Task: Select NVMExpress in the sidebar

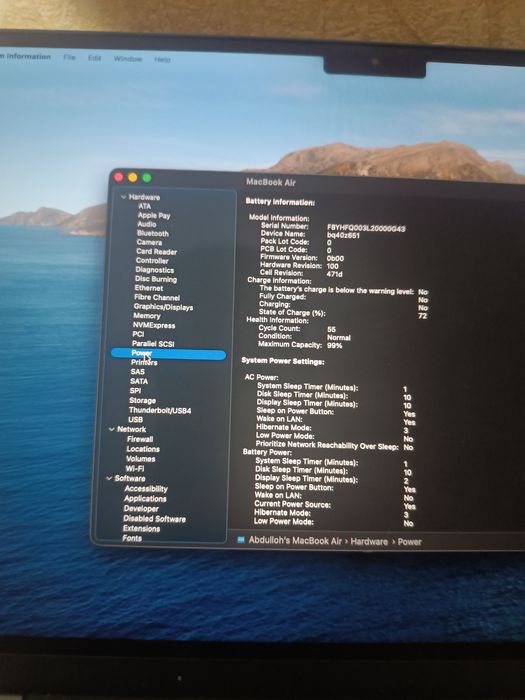Action: (x=154, y=325)
